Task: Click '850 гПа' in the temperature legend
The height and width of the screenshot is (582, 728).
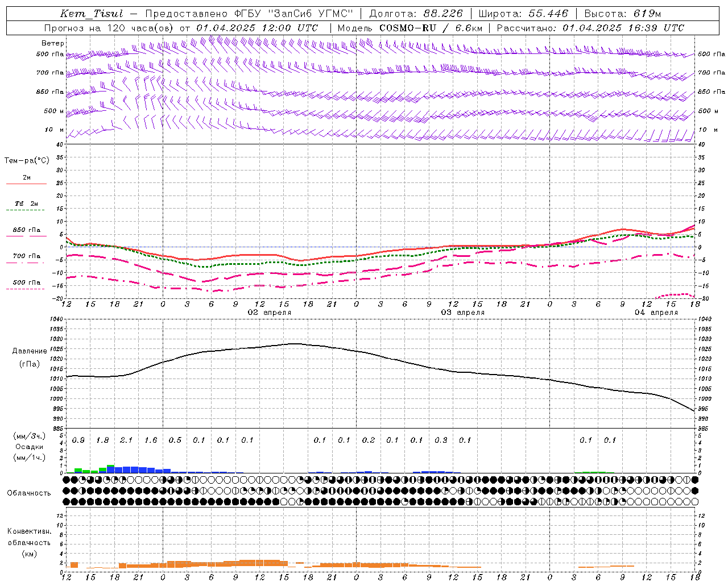Action: [x=27, y=230]
